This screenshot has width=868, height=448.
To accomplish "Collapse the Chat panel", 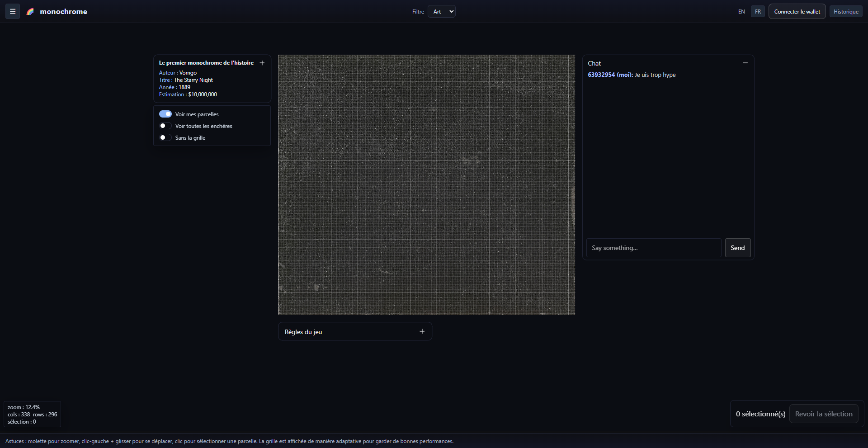I will pyautogui.click(x=745, y=63).
